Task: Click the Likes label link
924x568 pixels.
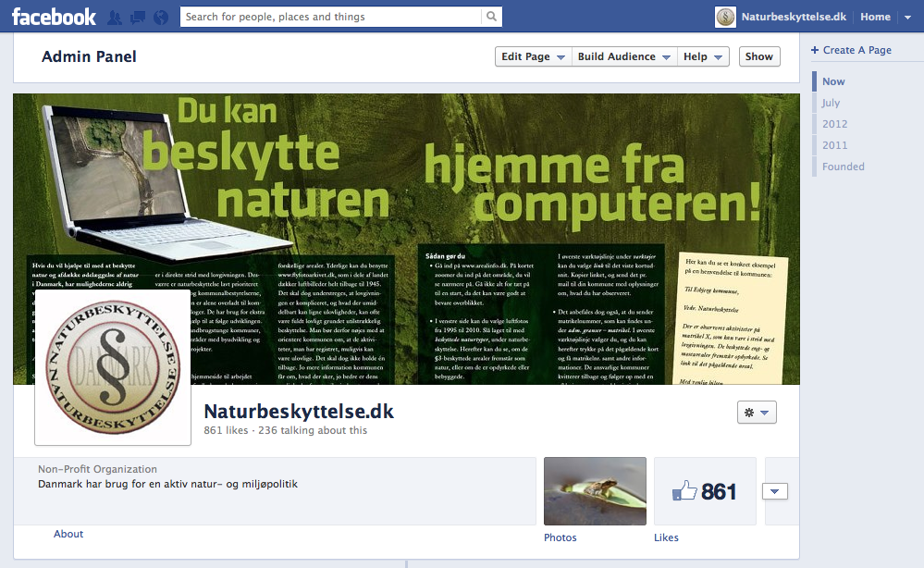Action: (x=666, y=537)
